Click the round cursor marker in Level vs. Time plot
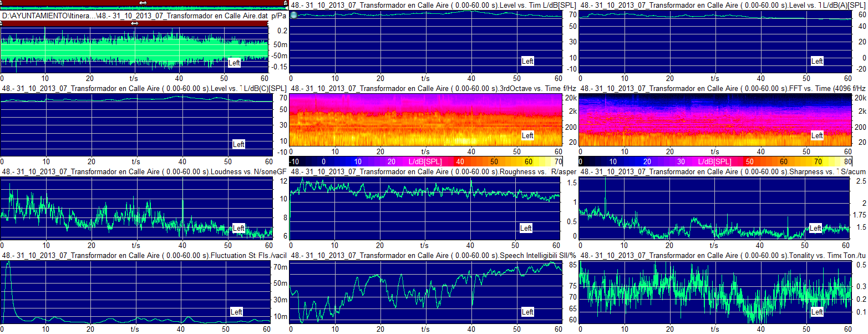This screenshot has height=334, width=868. [x=294, y=15]
